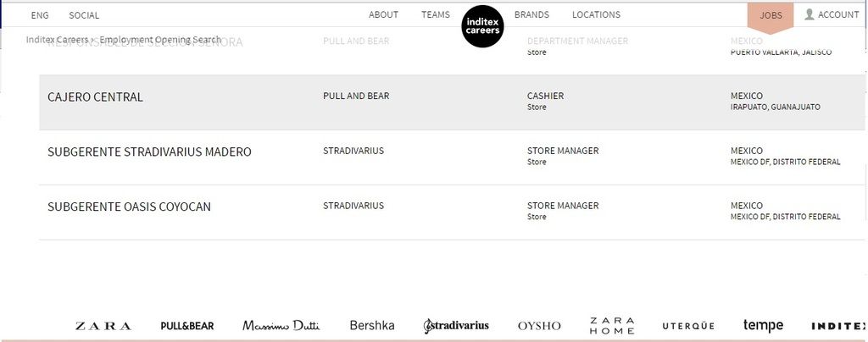
Task: Switch the ENG language selector
Action: 40,15
